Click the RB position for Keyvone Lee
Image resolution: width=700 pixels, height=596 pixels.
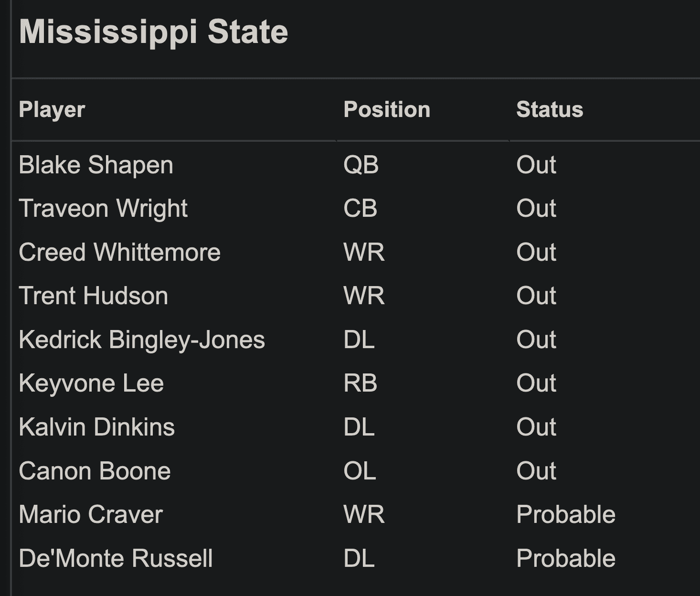point(361,383)
